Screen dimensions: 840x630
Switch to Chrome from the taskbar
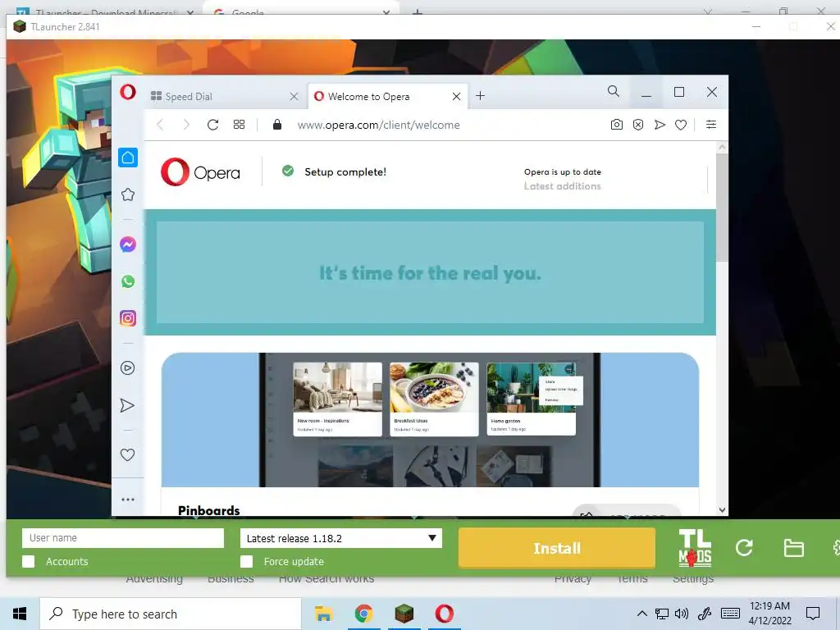click(x=363, y=614)
